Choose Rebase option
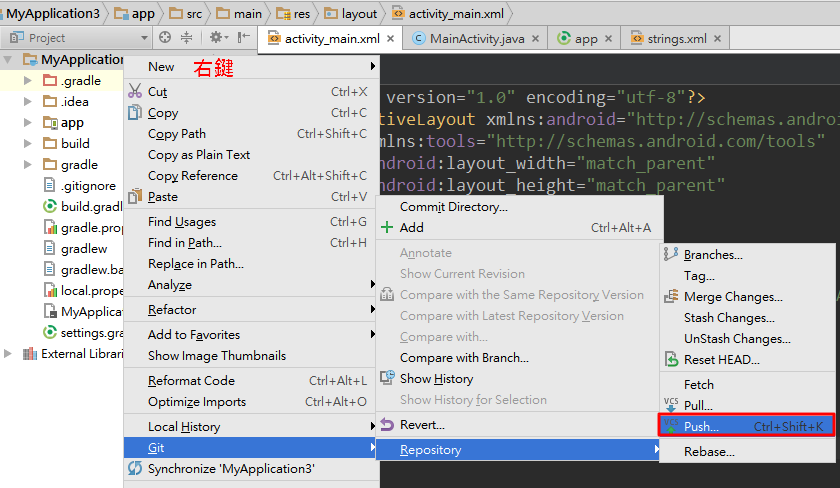 pyautogui.click(x=747, y=452)
